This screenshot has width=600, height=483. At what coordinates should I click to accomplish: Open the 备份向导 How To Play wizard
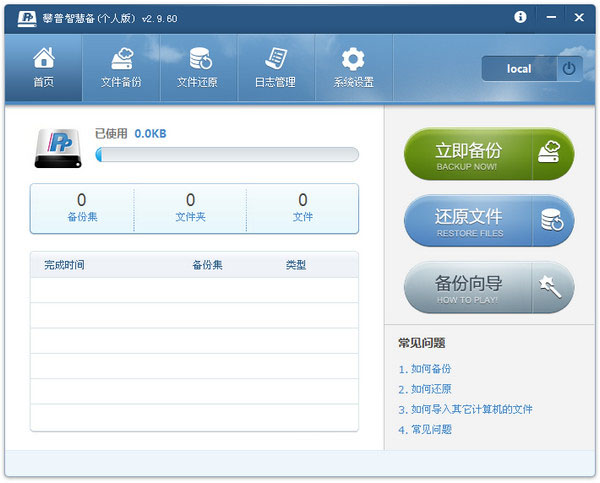pos(489,287)
